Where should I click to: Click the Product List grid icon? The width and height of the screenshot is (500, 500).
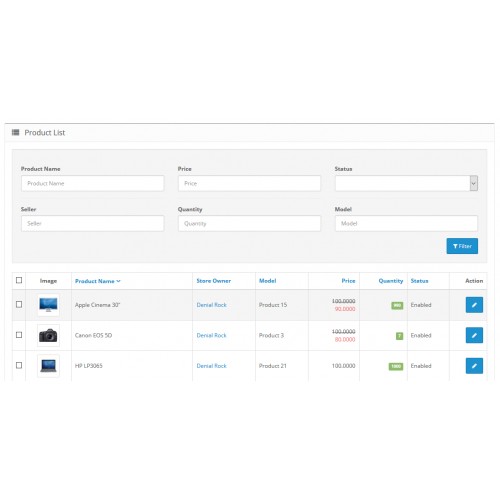coord(15,132)
